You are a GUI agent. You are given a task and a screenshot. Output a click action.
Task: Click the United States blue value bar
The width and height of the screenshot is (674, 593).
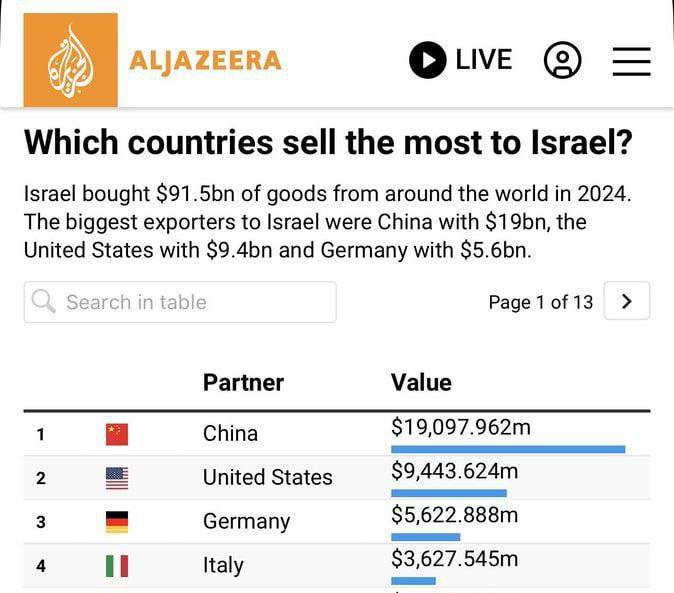click(449, 493)
